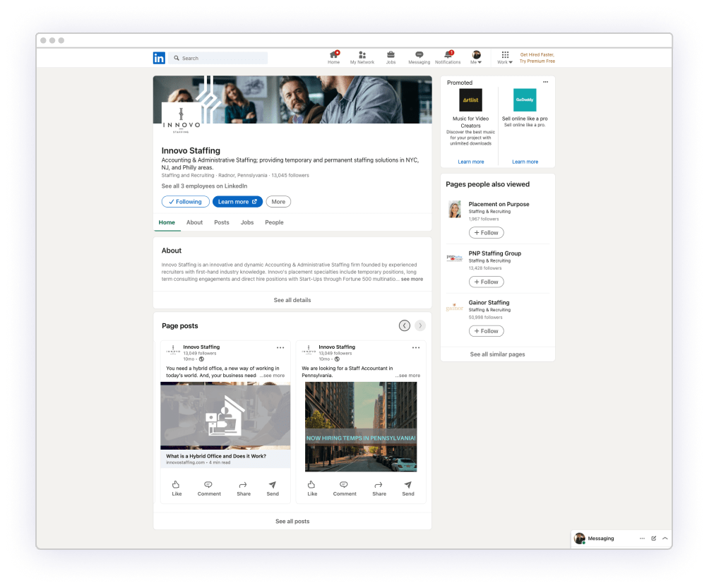709x588 pixels.
Task: Click the Messaging bar profile avatar
Action: (x=580, y=539)
